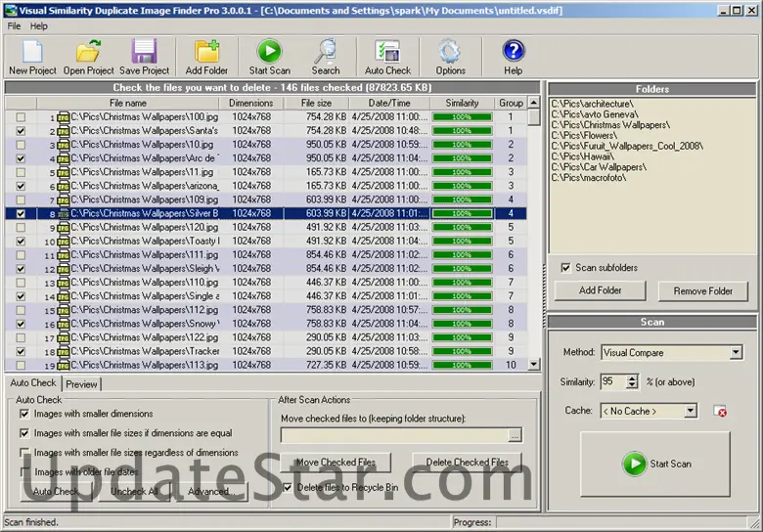This screenshot has height=532, width=763.
Task: Click the Similarity percentage input field
Action: point(613,381)
